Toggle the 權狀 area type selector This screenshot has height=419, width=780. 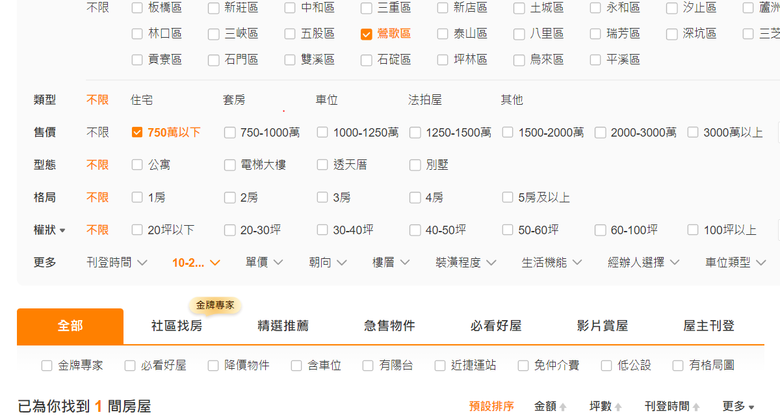(x=49, y=230)
